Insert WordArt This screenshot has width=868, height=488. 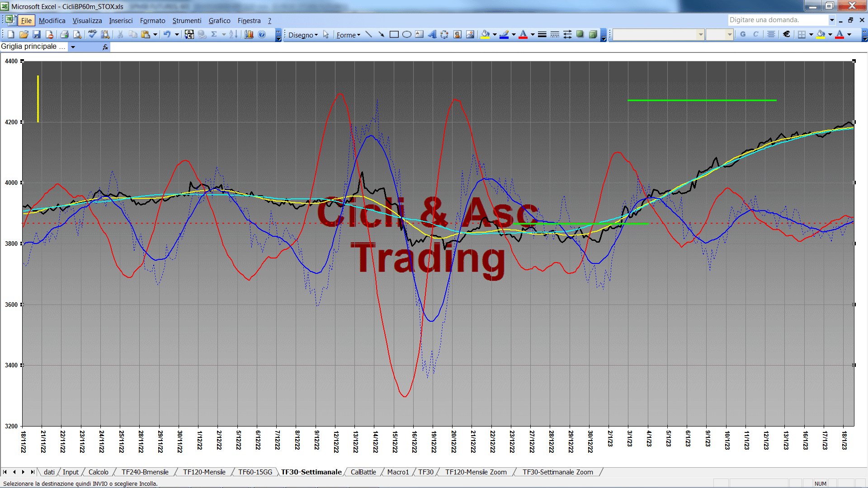coord(432,35)
